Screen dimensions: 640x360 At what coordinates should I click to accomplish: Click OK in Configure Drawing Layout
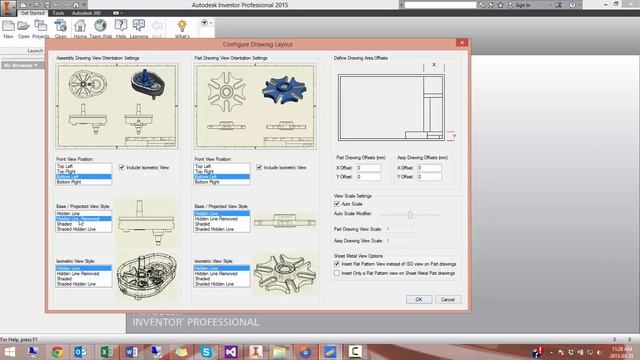419,299
